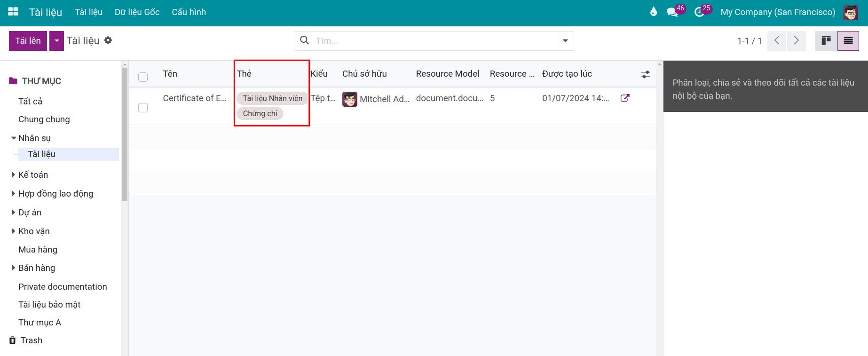Click the Tài liệu Nhân viên tag
This screenshot has height=356, width=868.
(273, 98)
